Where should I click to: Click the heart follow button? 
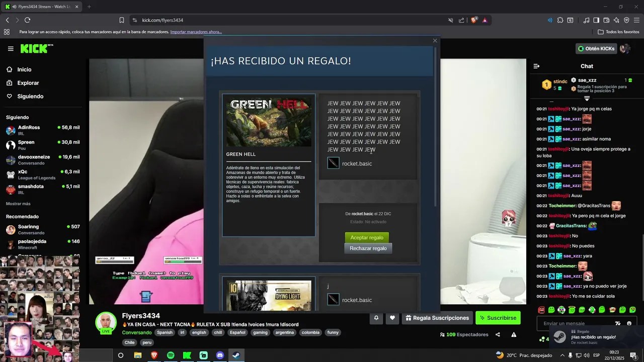(392, 318)
